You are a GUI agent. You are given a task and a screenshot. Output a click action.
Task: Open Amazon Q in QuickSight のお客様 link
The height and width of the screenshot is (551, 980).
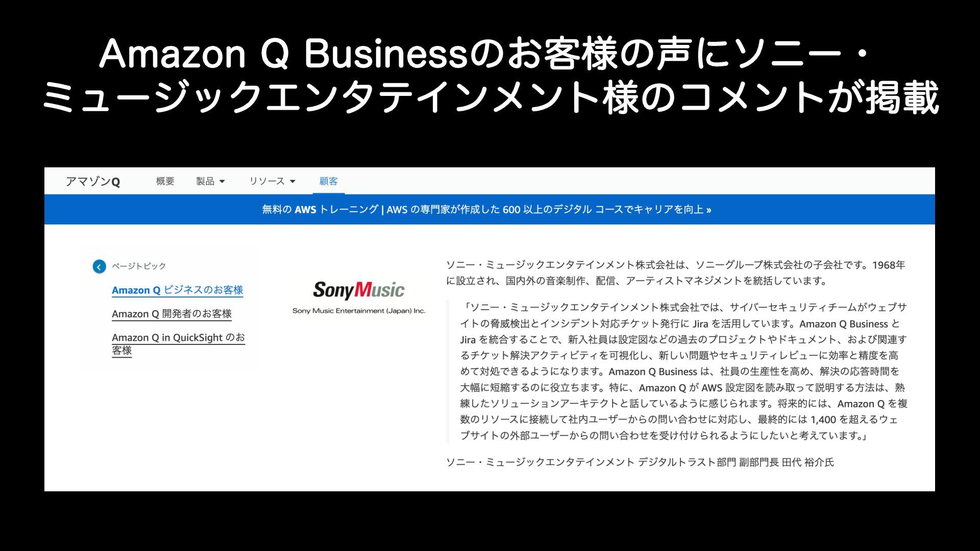pos(179,344)
